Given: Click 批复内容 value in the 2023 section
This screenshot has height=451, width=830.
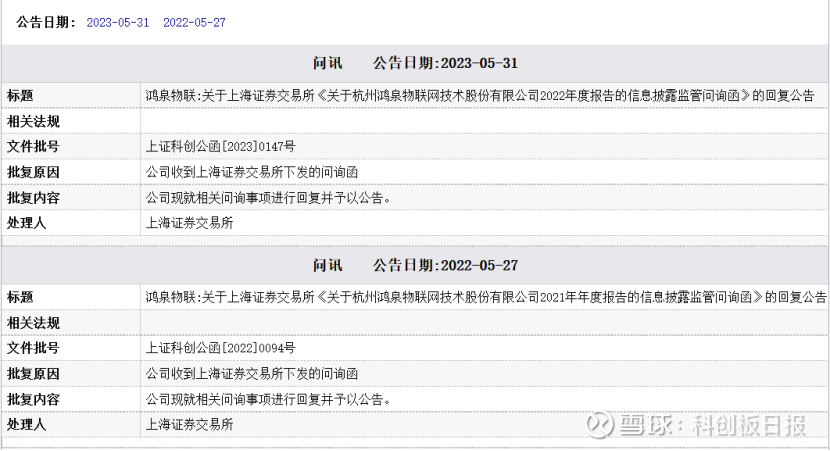Looking at the screenshot, I should [268, 198].
